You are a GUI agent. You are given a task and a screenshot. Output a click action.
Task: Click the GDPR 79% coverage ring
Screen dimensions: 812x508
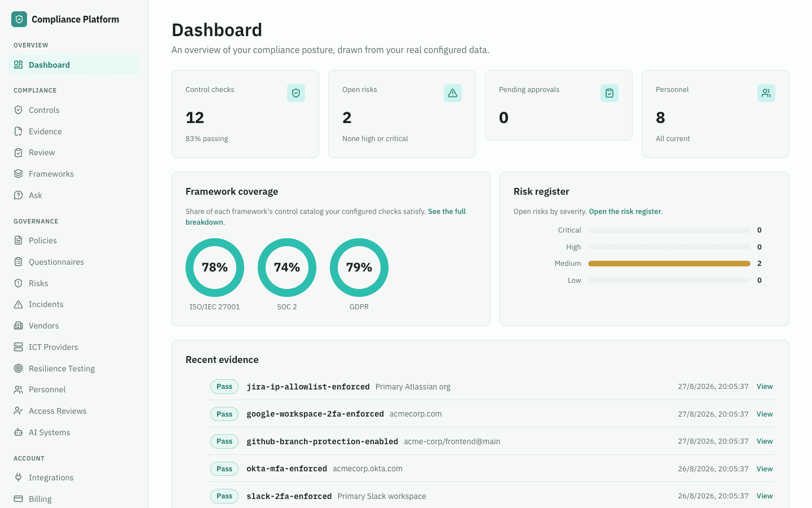pyautogui.click(x=359, y=268)
